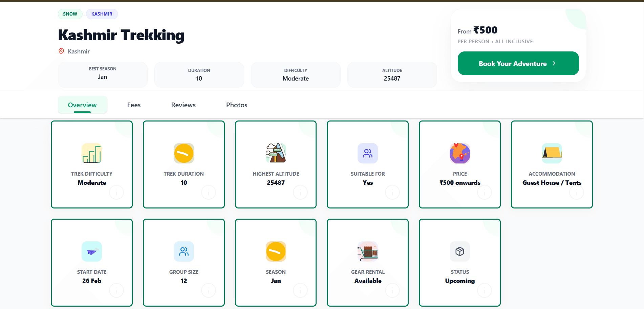Click the SNOW tag badge
The width and height of the screenshot is (644, 309).
[x=70, y=14]
